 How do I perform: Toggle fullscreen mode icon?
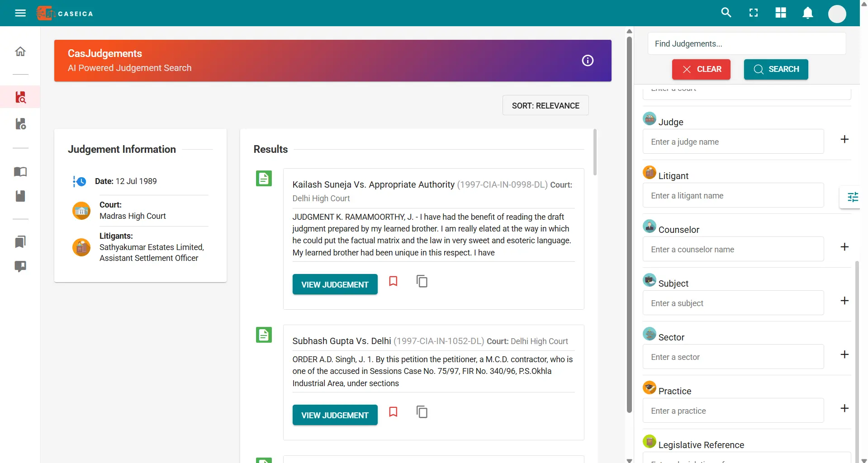click(754, 13)
